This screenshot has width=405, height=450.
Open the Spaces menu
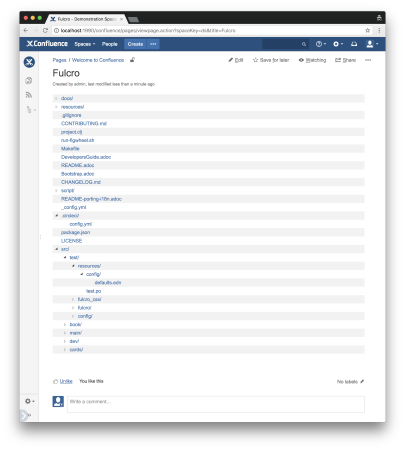click(85, 44)
